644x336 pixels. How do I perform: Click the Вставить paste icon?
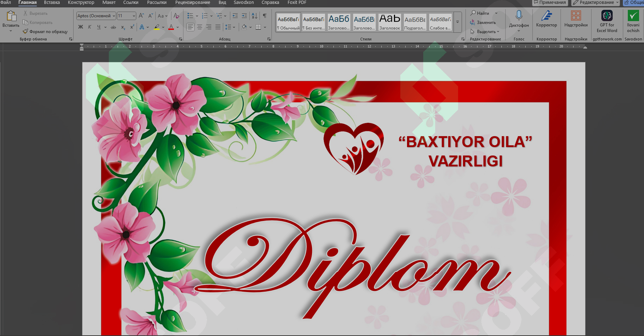click(11, 16)
